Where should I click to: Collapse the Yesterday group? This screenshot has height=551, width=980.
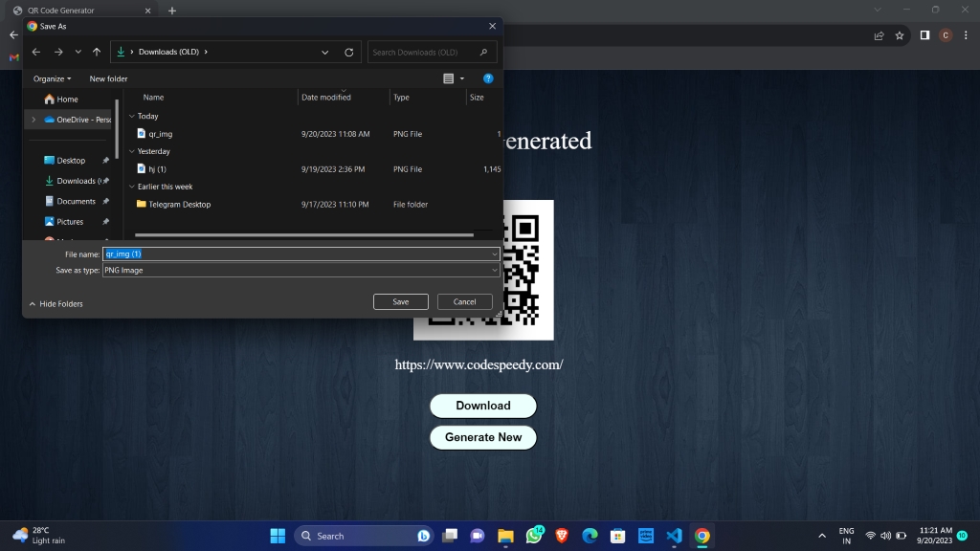(132, 151)
